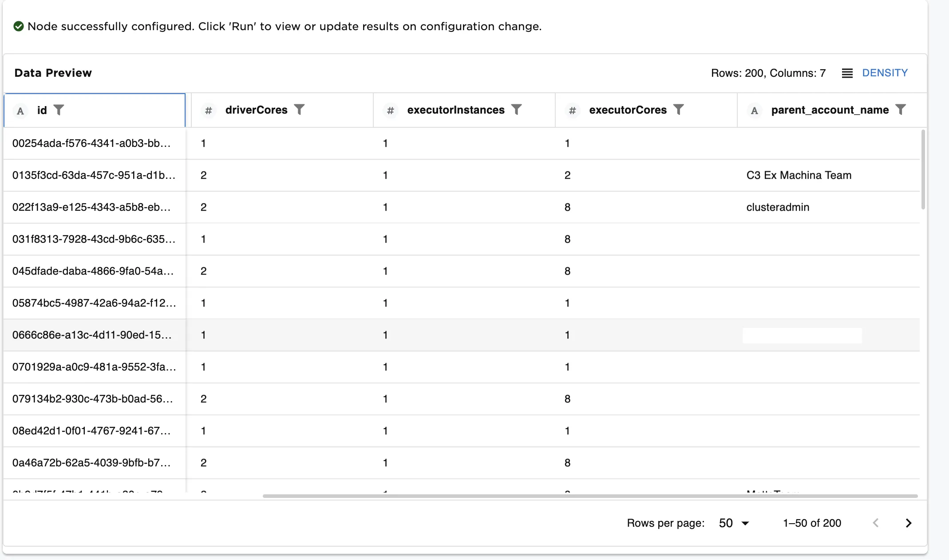Viewport: 949px width, 560px height.
Task: Click the filter icon on id column
Action: (59, 110)
